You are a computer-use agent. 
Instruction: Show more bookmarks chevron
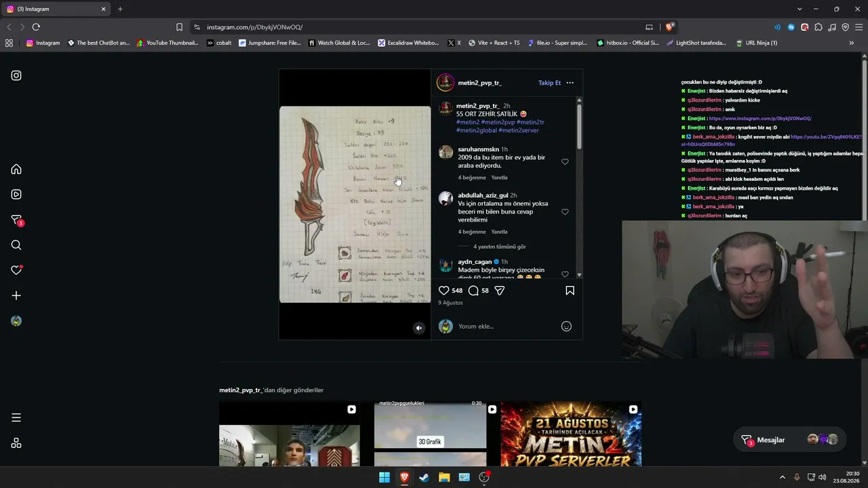click(852, 43)
